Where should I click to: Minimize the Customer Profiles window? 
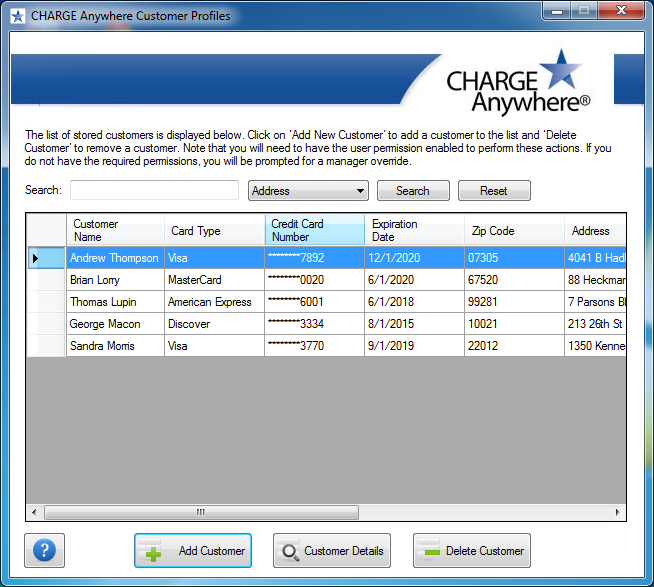point(557,11)
